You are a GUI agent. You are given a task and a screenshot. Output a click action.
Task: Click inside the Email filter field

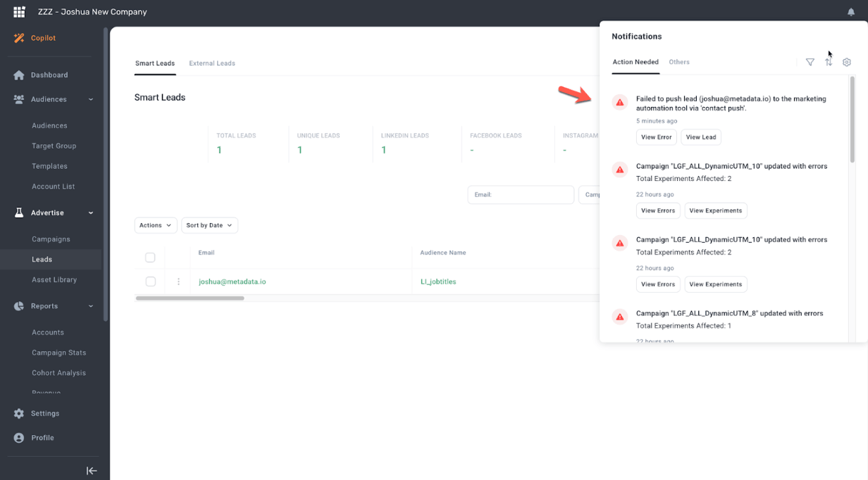(521, 194)
